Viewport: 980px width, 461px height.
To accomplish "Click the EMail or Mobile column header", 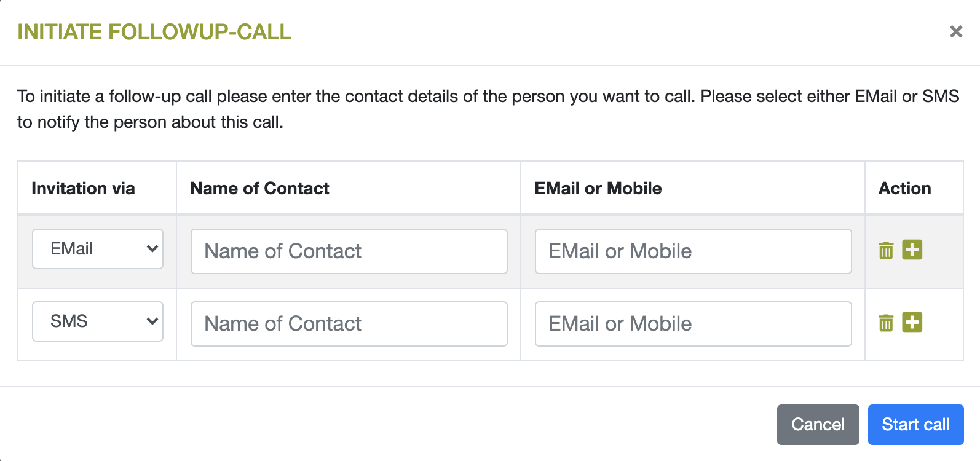I will coord(598,189).
